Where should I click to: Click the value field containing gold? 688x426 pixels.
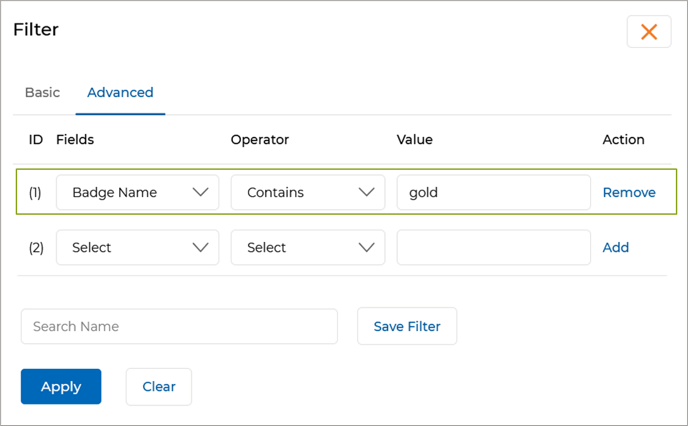[x=493, y=192]
